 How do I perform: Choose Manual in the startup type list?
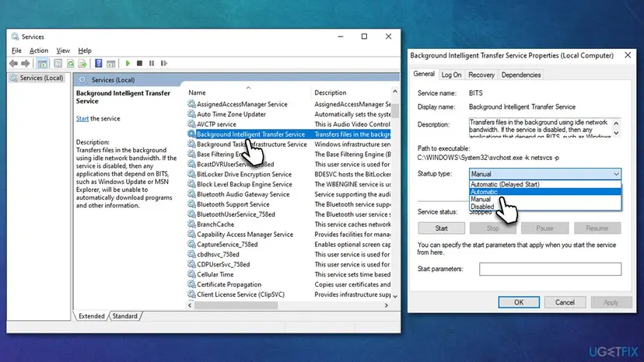545,199
